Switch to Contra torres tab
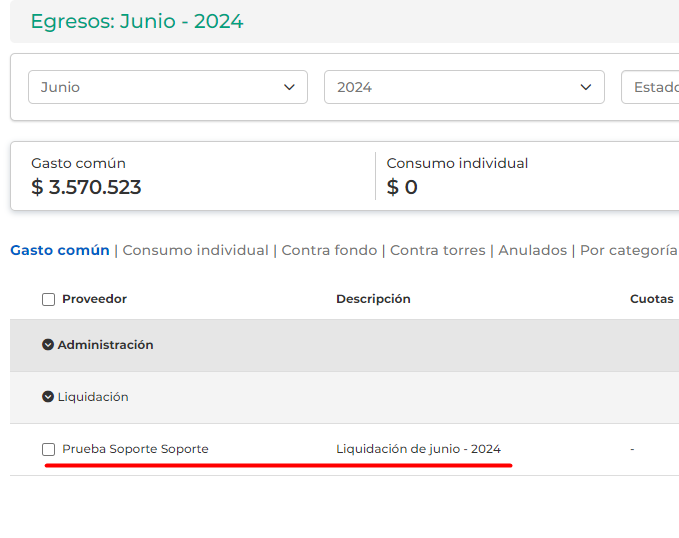The image size is (679, 538). (437, 250)
